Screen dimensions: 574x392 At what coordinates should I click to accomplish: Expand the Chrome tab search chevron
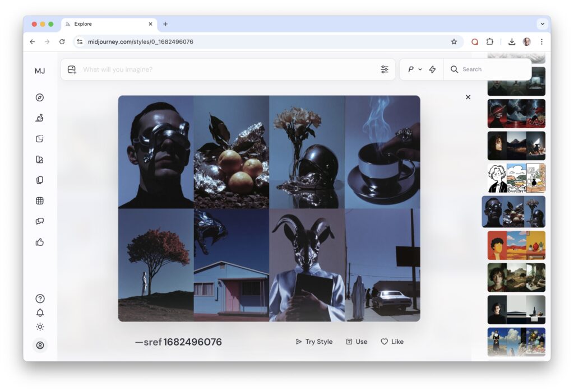click(x=541, y=24)
